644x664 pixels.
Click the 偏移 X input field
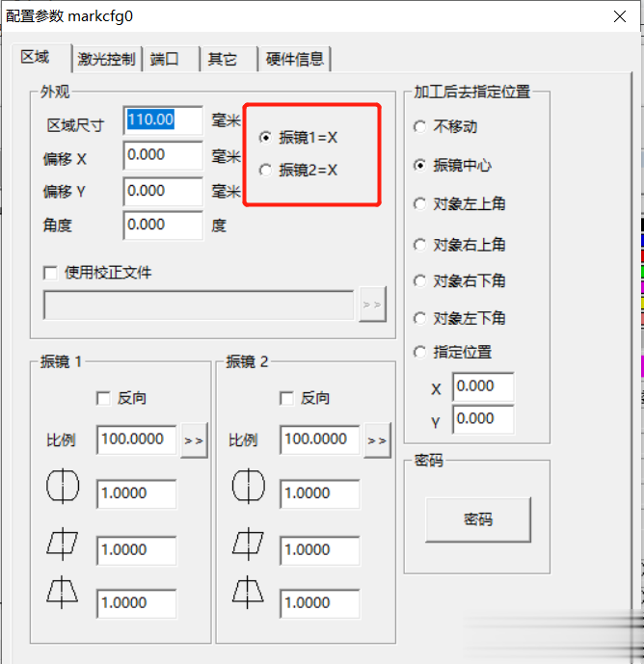(x=163, y=155)
